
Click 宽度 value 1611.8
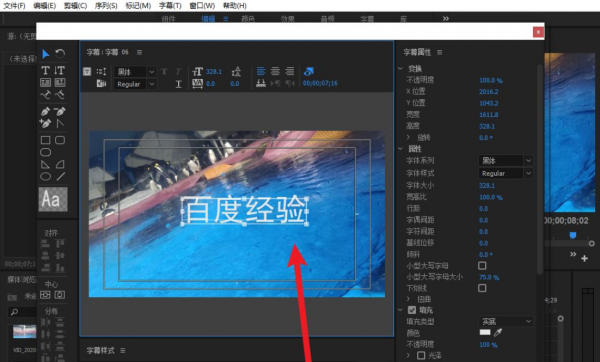[489, 115]
